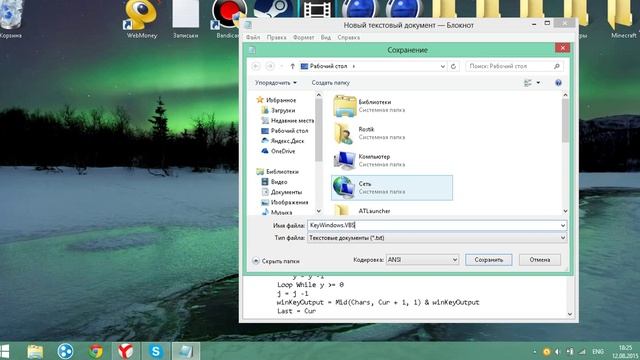Open the Формат menu in Notepad
Image resolution: width=640 pixels, height=360 pixels.
click(303, 37)
